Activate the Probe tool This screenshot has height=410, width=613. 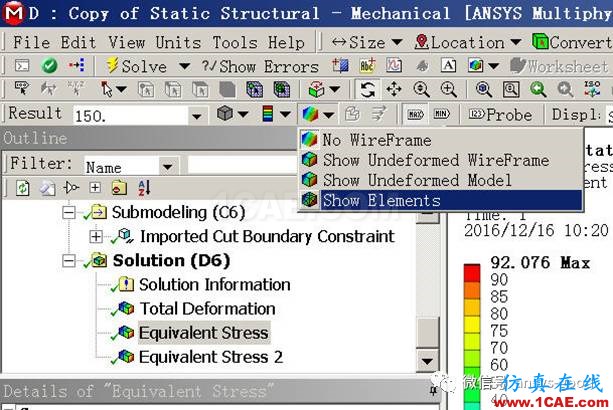pyautogui.click(x=500, y=115)
